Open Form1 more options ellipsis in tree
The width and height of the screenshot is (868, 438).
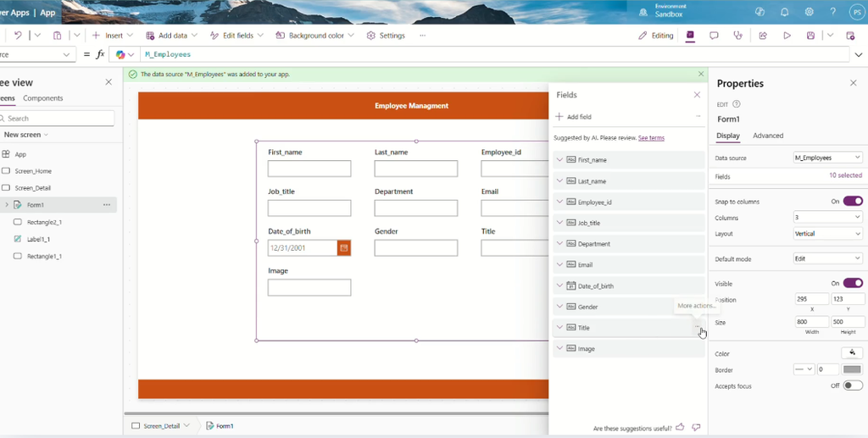[106, 205]
